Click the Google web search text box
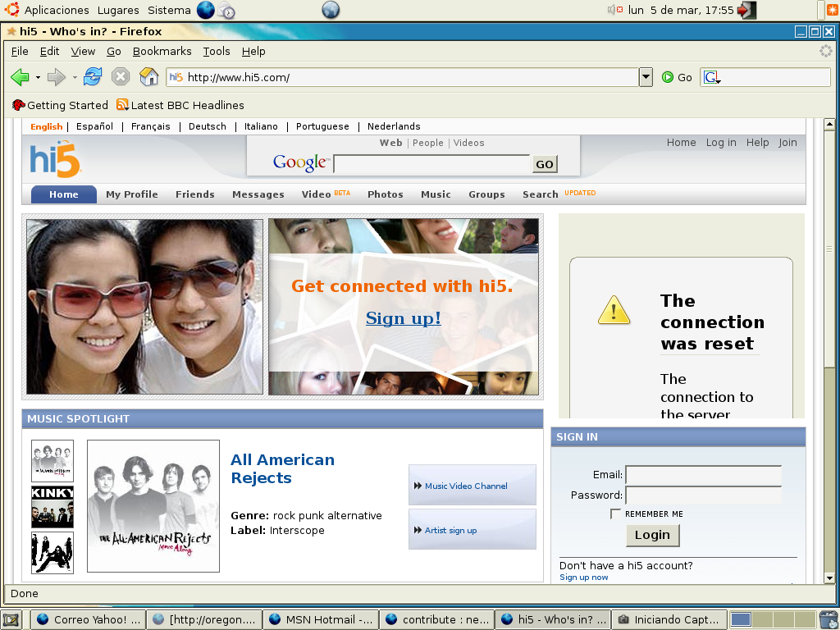Screen dimensions: 840x630 point(431,164)
